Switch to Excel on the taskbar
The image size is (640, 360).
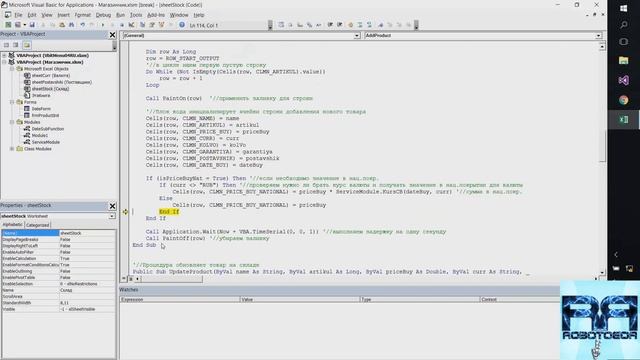[x=623, y=120]
